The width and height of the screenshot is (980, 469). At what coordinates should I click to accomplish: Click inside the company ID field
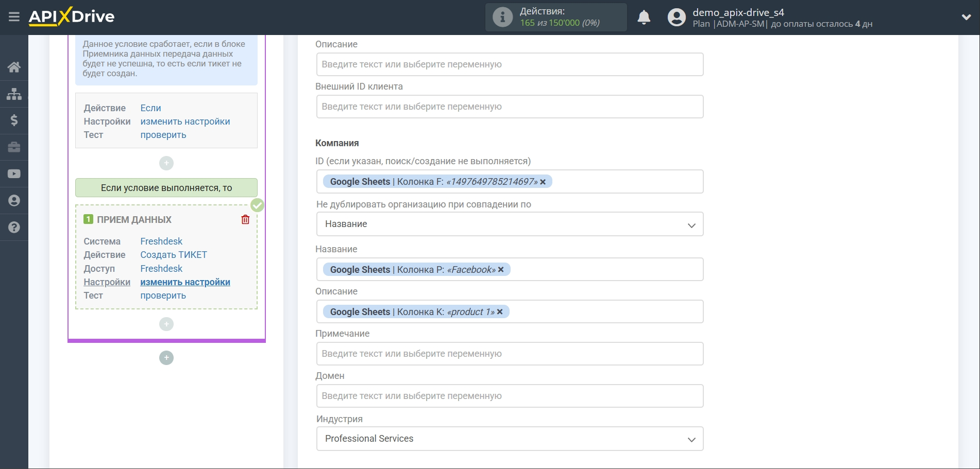point(510,182)
